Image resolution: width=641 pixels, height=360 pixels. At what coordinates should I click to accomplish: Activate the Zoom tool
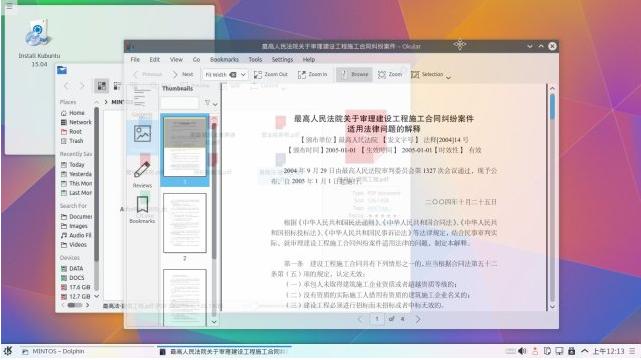[390, 74]
